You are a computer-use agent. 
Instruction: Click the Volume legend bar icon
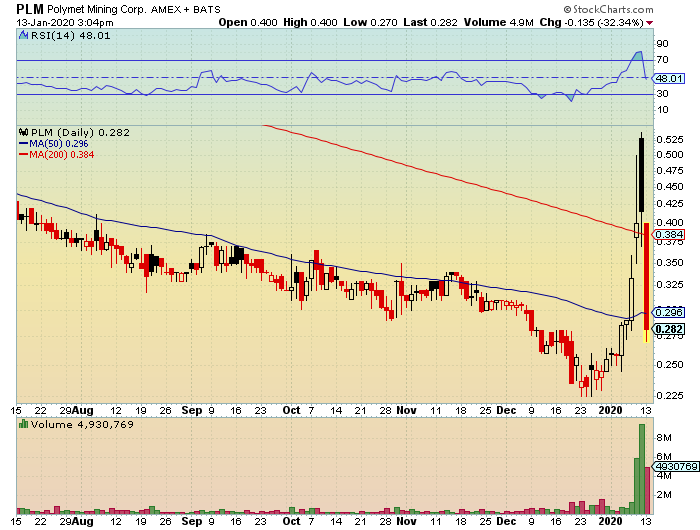pos(24,424)
